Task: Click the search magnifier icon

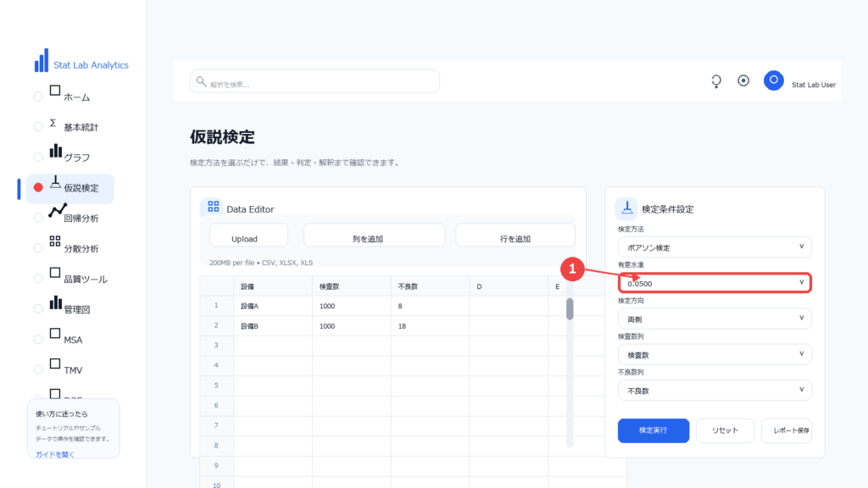Action: click(x=201, y=81)
